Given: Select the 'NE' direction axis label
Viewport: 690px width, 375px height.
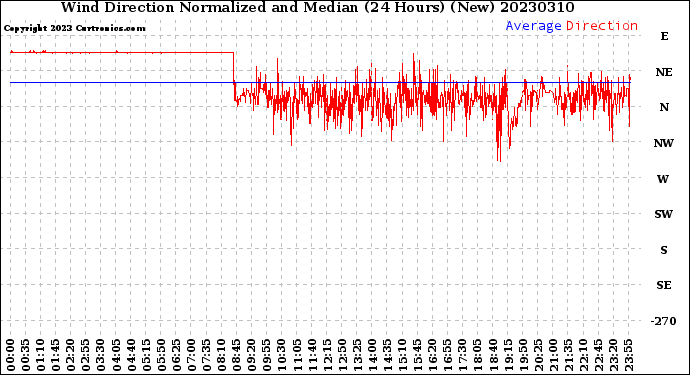Looking at the screenshot, I should (x=664, y=72).
